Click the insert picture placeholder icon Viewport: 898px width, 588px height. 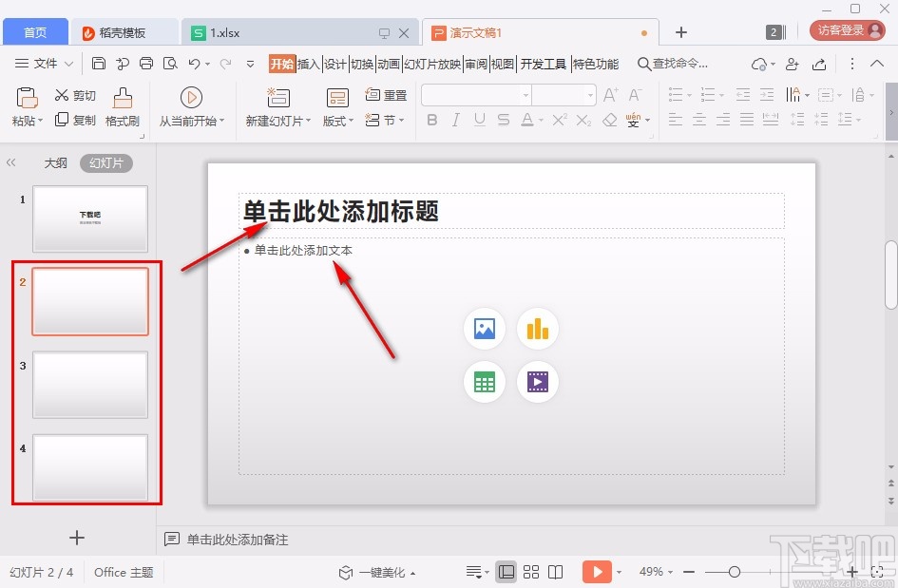pos(484,328)
